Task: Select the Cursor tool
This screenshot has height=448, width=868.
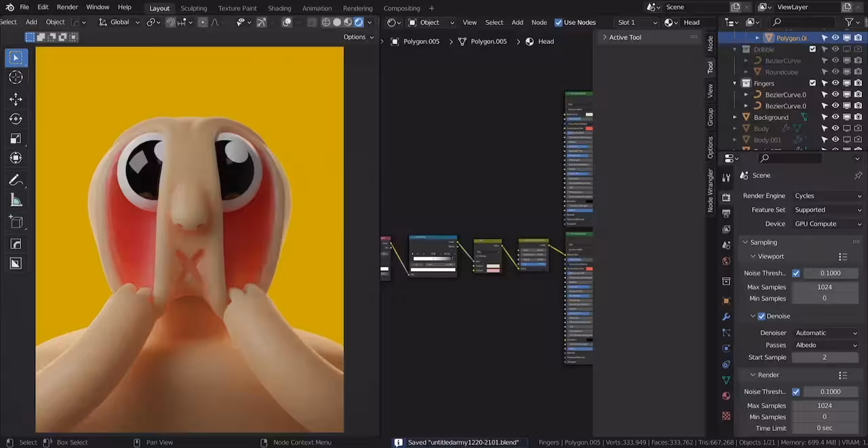Action: (x=16, y=78)
